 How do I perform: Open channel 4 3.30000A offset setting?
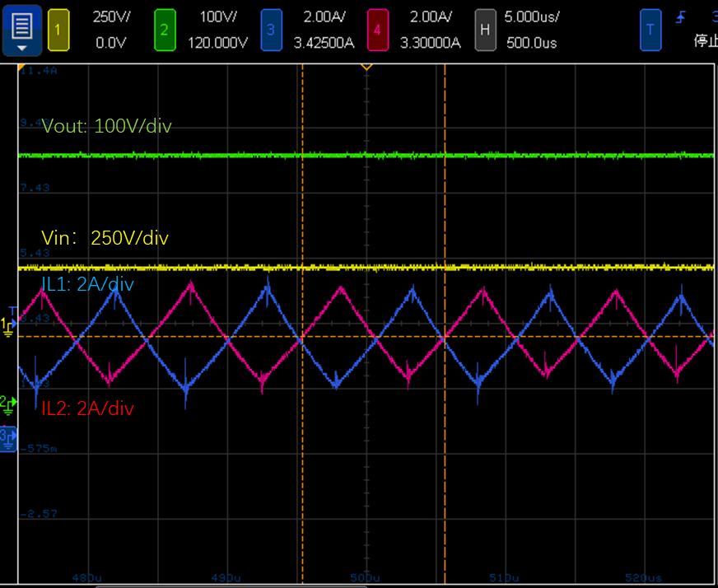pyautogui.click(x=430, y=43)
